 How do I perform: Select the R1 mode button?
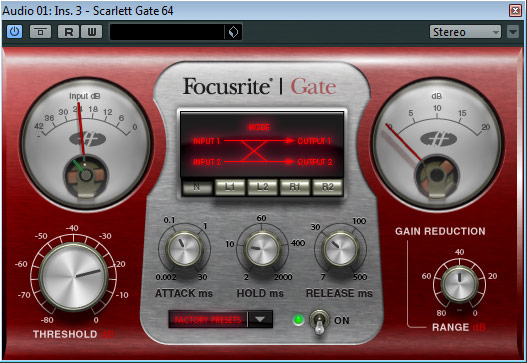[295, 187]
